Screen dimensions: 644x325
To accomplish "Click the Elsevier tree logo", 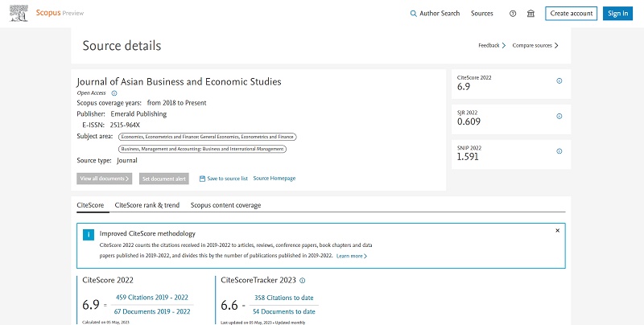I will pyautogui.click(x=19, y=13).
